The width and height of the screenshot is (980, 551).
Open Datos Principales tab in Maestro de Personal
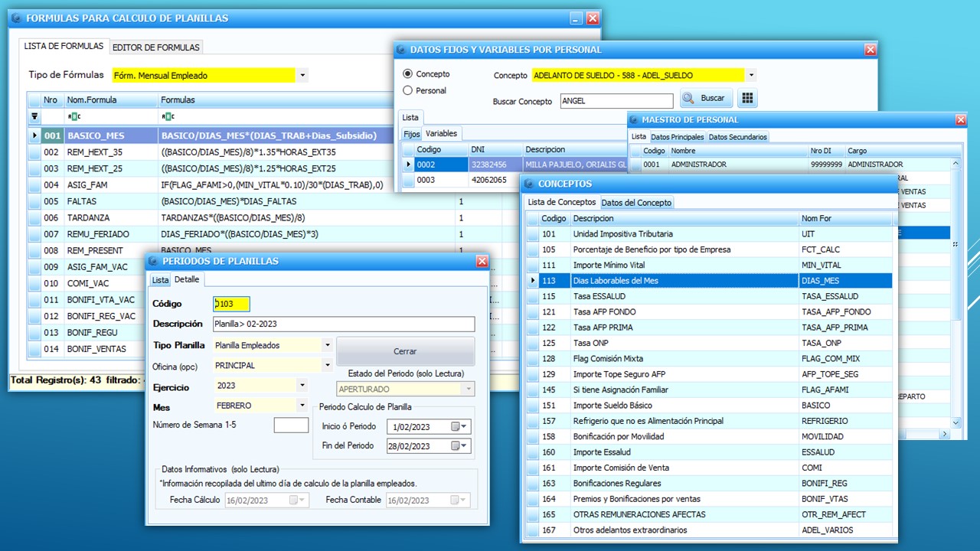pos(677,137)
